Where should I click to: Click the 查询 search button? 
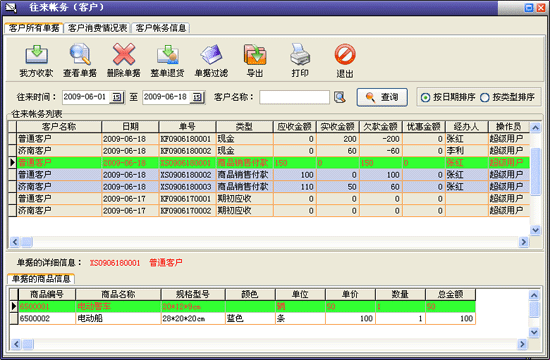pos(382,97)
